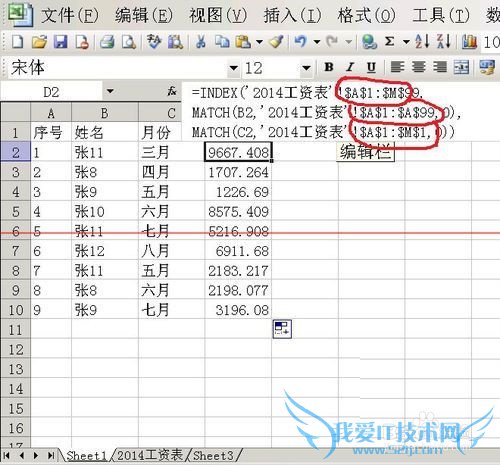The height and width of the screenshot is (465, 500).
Task: Run the Spelling check icon
Action: click(154, 42)
